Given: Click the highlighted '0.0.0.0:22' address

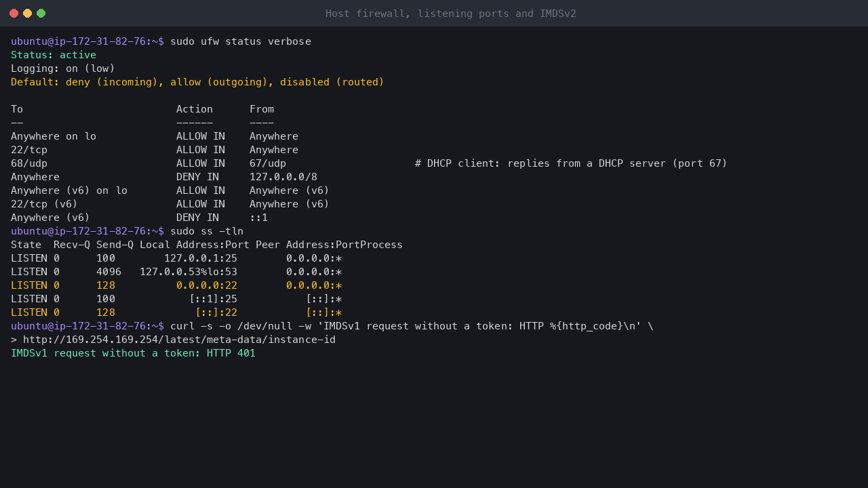Looking at the screenshot, I should tap(207, 285).
